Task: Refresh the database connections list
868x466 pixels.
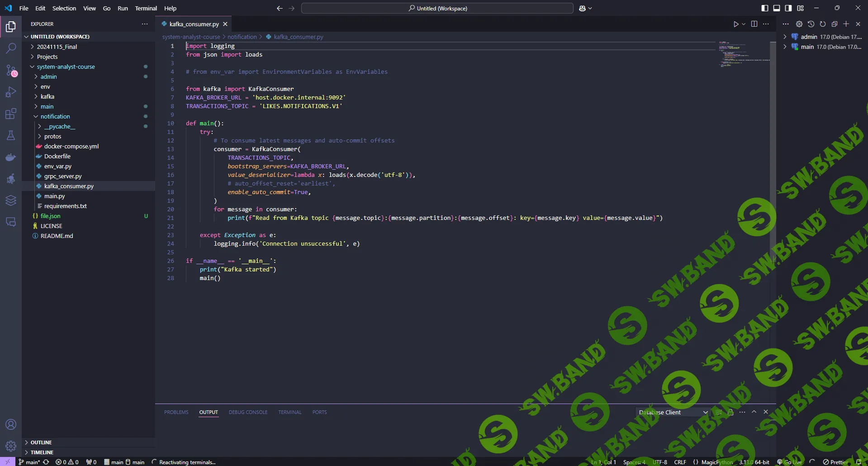Action: point(823,24)
